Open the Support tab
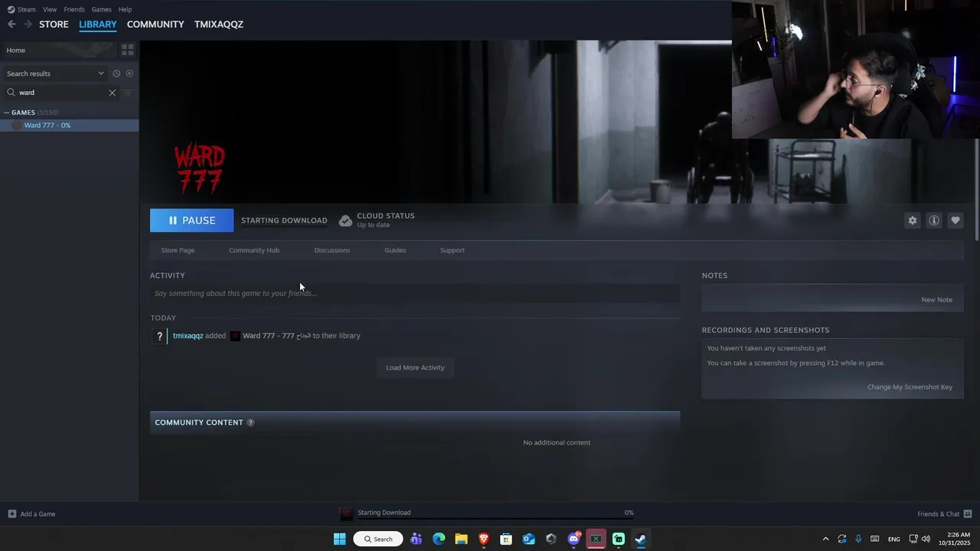The width and height of the screenshot is (980, 551). (x=452, y=250)
